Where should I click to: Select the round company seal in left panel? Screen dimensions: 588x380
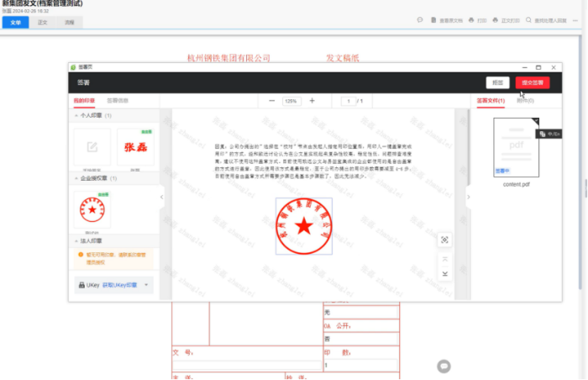pos(92,209)
